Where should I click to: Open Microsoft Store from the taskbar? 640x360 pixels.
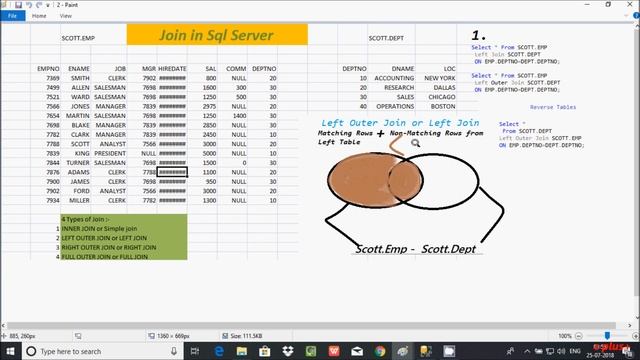click(x=264, y=351)
